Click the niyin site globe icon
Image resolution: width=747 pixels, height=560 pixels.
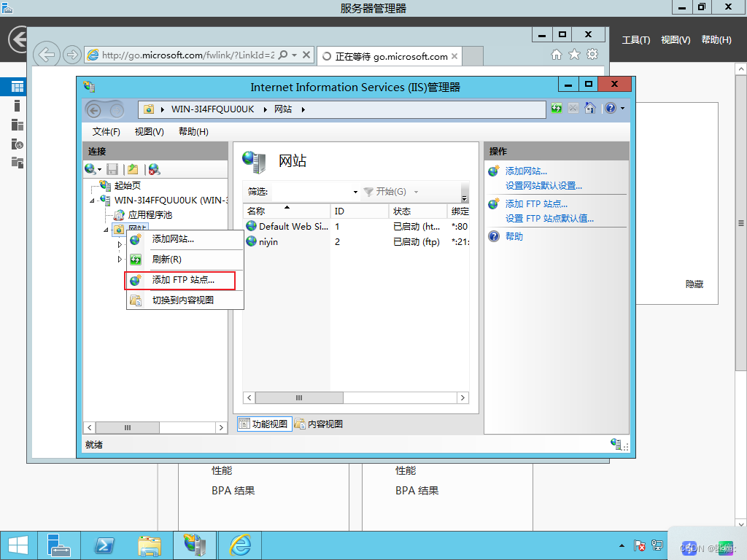pyautogui.click(x=251, y=241)
